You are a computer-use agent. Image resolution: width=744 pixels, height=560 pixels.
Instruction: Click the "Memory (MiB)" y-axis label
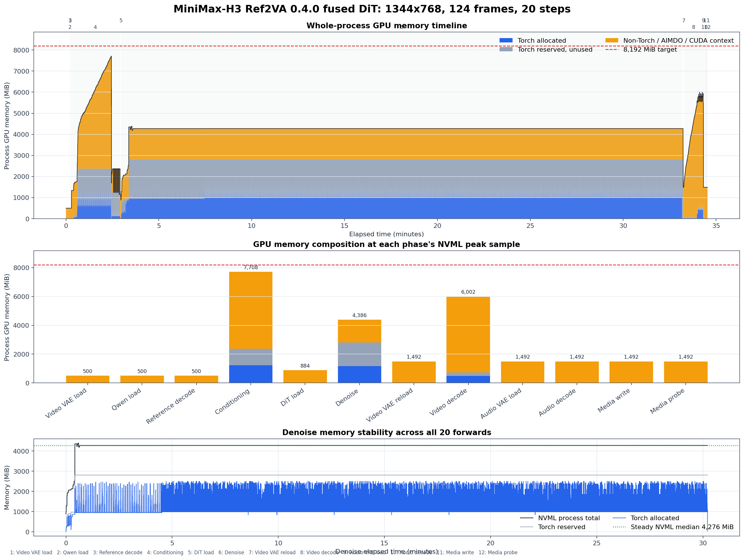click(x=7, y=487)
